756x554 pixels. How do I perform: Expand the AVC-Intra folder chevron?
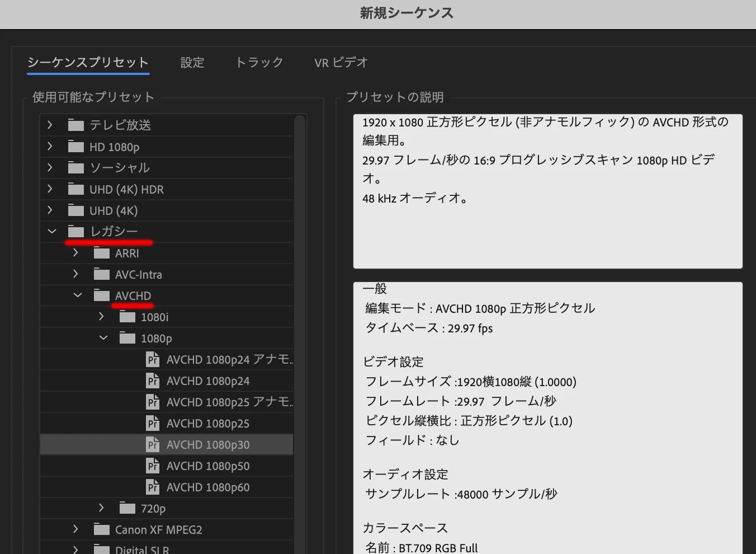coord(76,274)
